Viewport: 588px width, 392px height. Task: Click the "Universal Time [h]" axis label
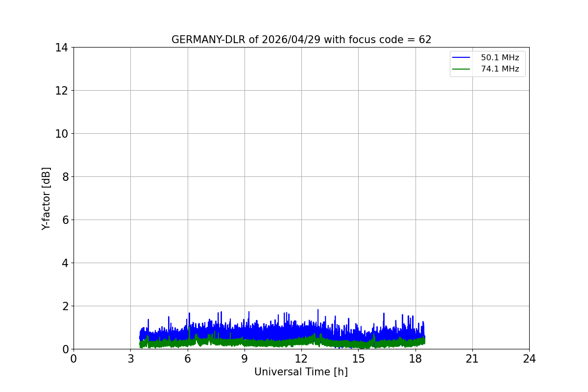coord(301,372)
